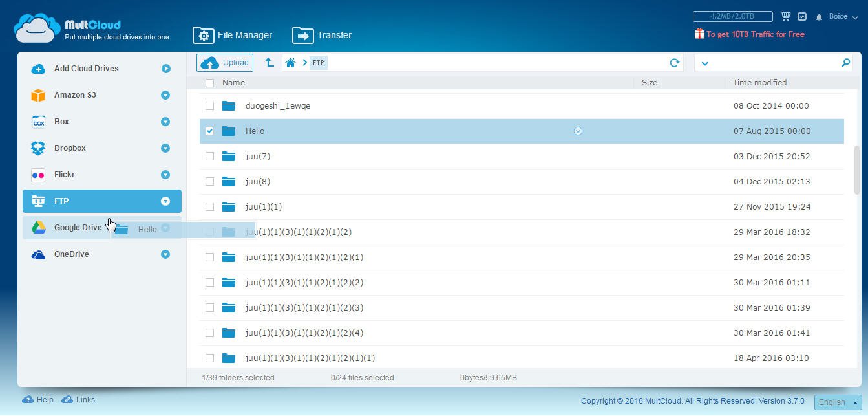Open the shopping cart icon

(785, 16)
